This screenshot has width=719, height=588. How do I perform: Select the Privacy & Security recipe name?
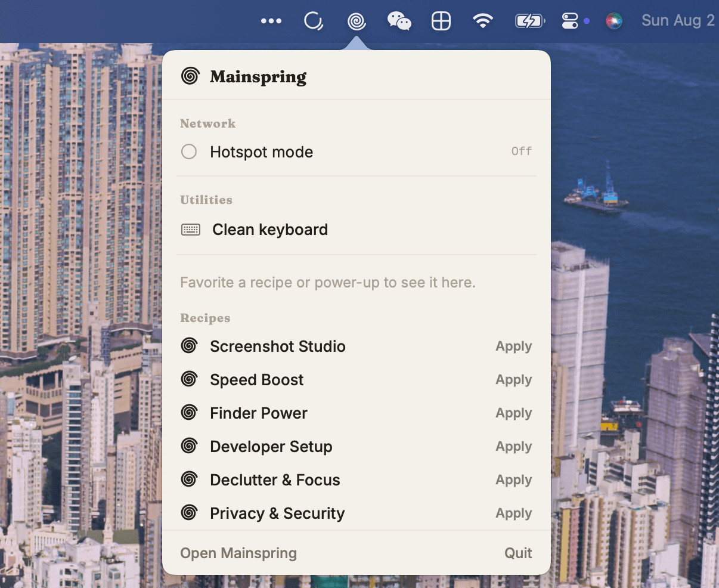click(x=277, y=513)
